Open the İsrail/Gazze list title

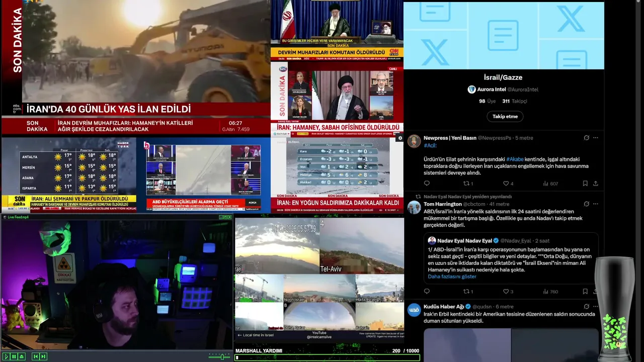pyautogui.click(x=503, y=77)
